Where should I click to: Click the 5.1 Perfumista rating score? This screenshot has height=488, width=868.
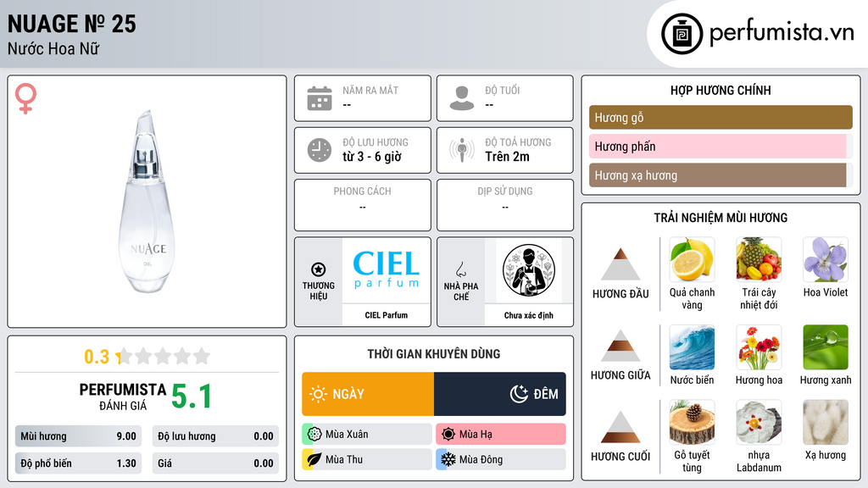point(192,396)
